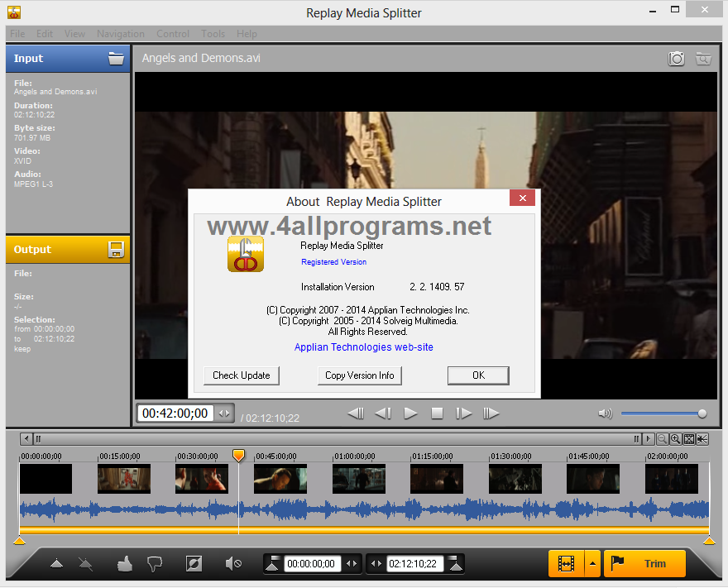Click stepper arrows before end time field
Viewport: 728px width, 588px height.
(376, 564)
